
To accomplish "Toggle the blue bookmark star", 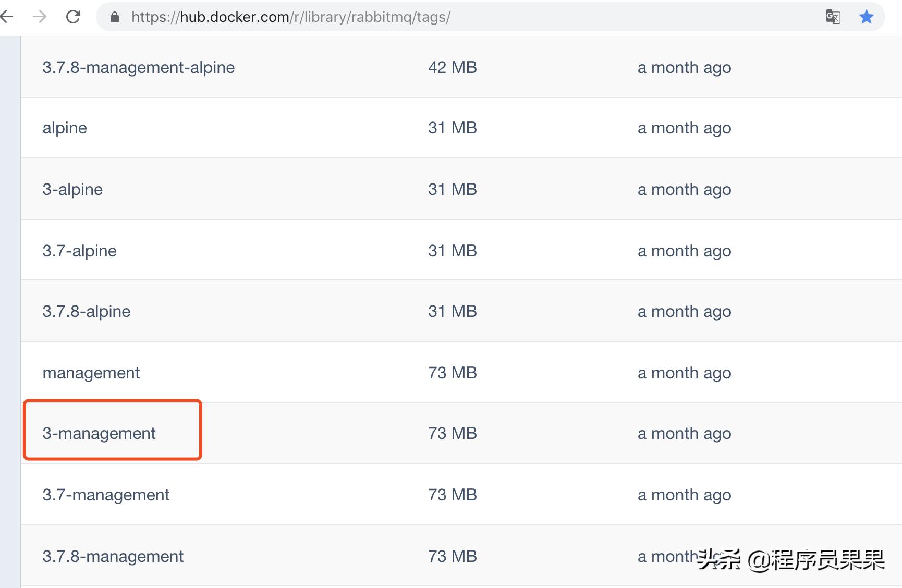I will (x=866, y=17).
